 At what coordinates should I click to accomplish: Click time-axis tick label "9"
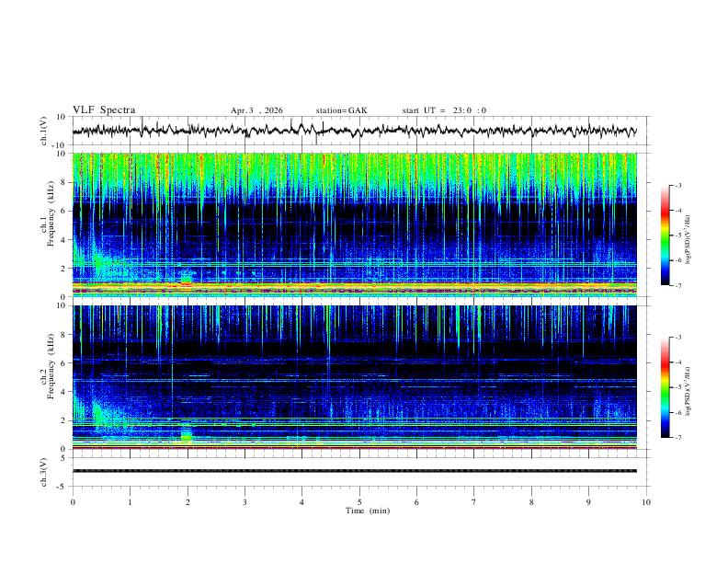click(x=588, y=502)
